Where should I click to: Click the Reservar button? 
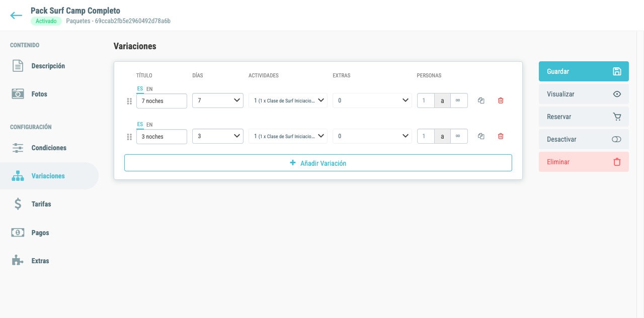pyautogui.click(x=584, y=117)
